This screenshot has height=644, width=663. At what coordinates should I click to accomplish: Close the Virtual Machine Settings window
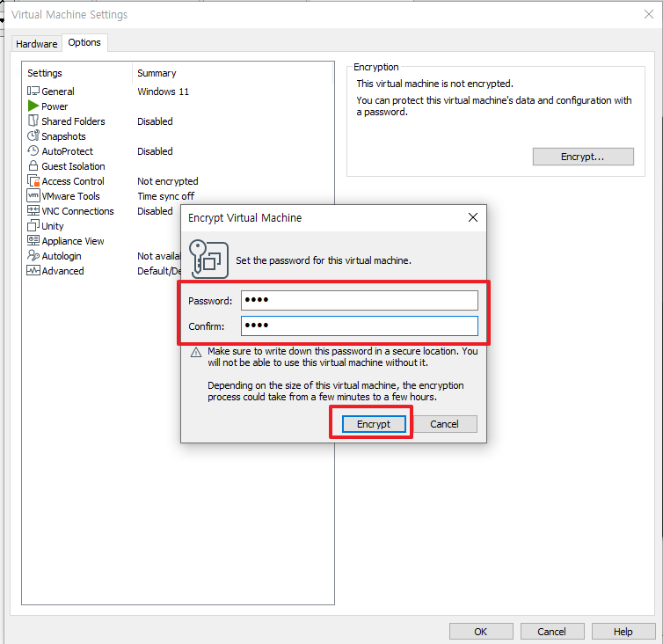[x=649, y=14]
